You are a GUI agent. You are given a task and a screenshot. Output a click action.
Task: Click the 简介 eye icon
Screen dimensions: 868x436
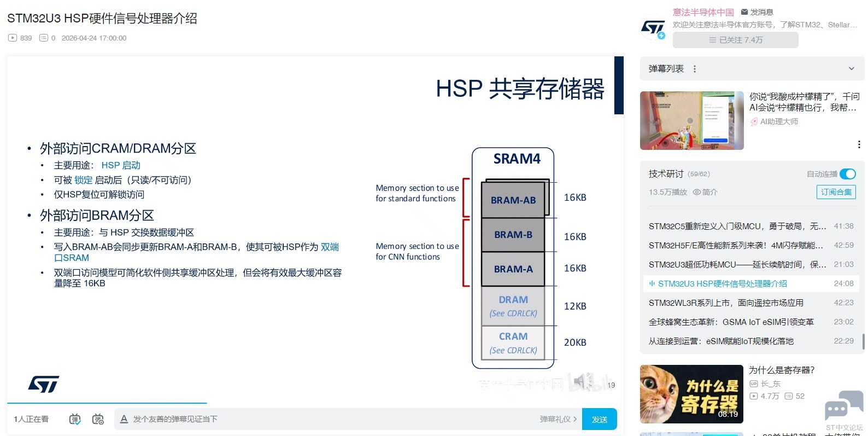(697, 192)
